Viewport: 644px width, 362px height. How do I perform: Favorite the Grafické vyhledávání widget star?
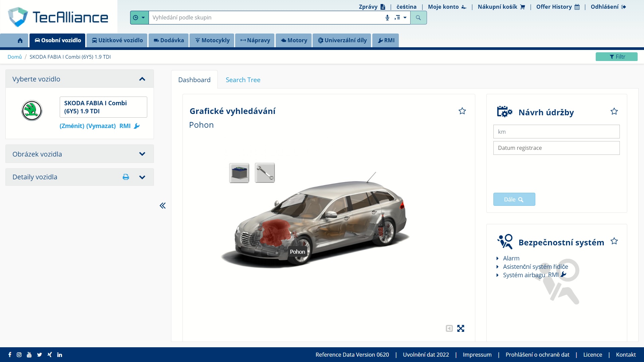462,111
